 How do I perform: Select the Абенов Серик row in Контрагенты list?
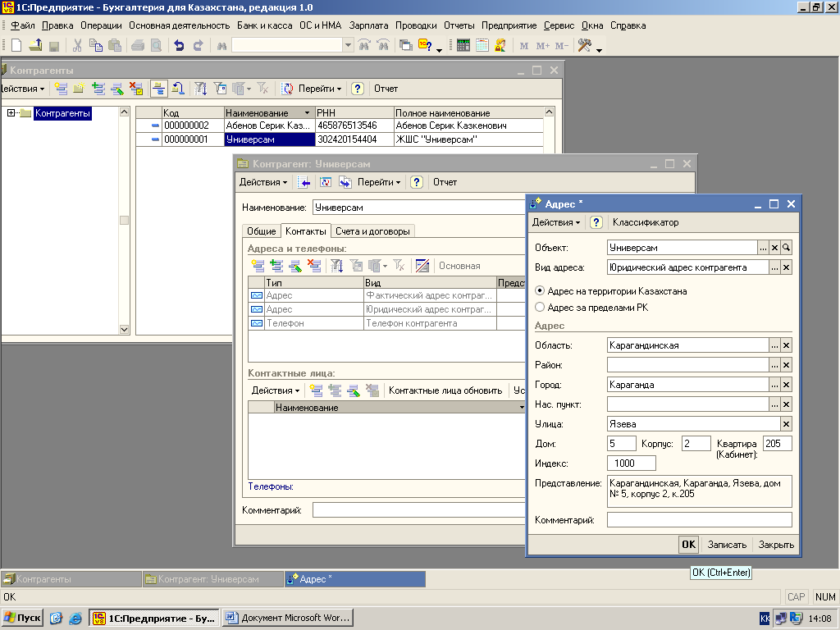[340, 126]
